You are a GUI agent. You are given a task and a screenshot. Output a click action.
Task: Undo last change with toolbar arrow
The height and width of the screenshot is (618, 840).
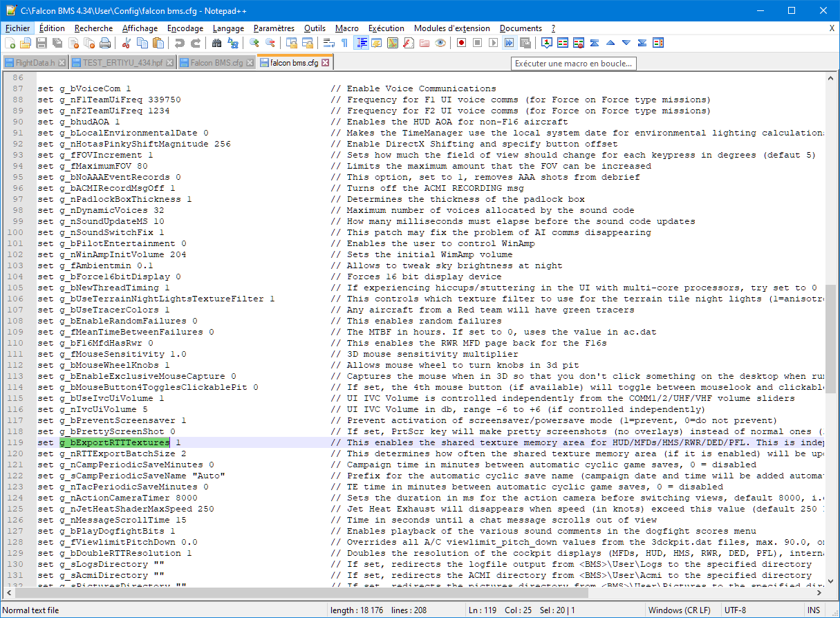(180, 43)
